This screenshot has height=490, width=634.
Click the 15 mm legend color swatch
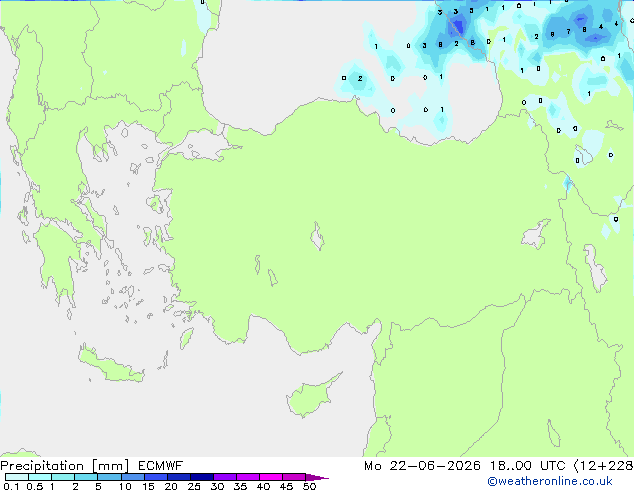pyautogui.click(x=155, y=477)
